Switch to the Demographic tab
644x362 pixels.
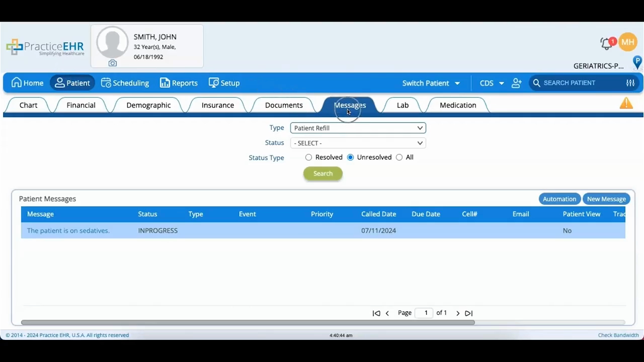pos(148,105)
